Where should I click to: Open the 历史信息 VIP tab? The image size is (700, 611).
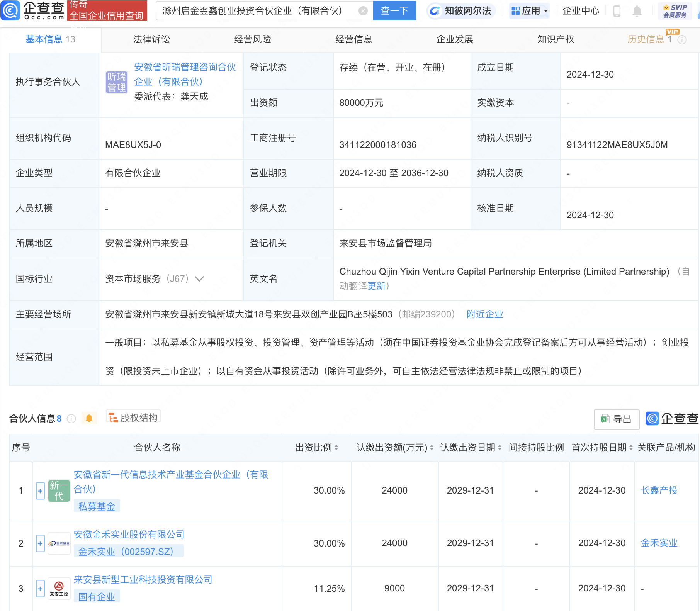(x=650, y=39)
